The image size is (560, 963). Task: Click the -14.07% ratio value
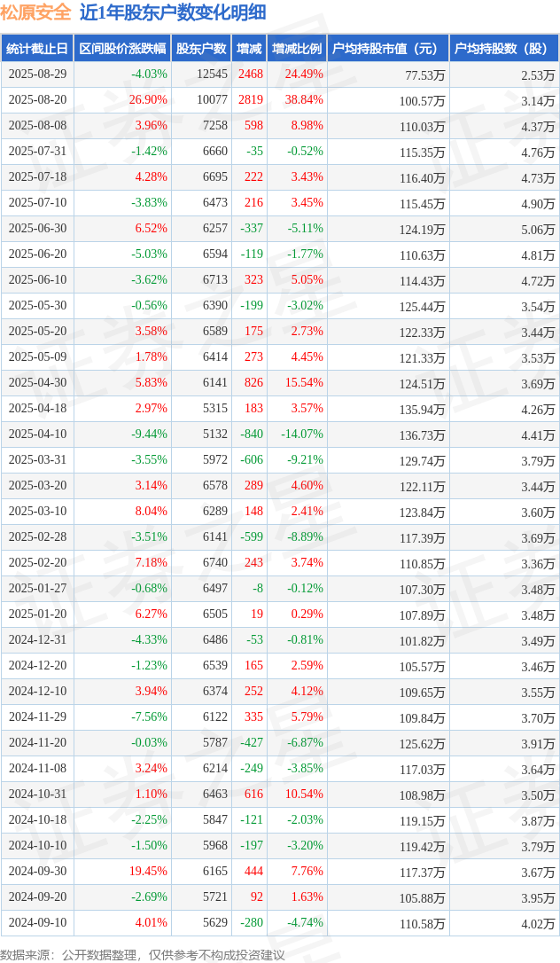(302, 435)
